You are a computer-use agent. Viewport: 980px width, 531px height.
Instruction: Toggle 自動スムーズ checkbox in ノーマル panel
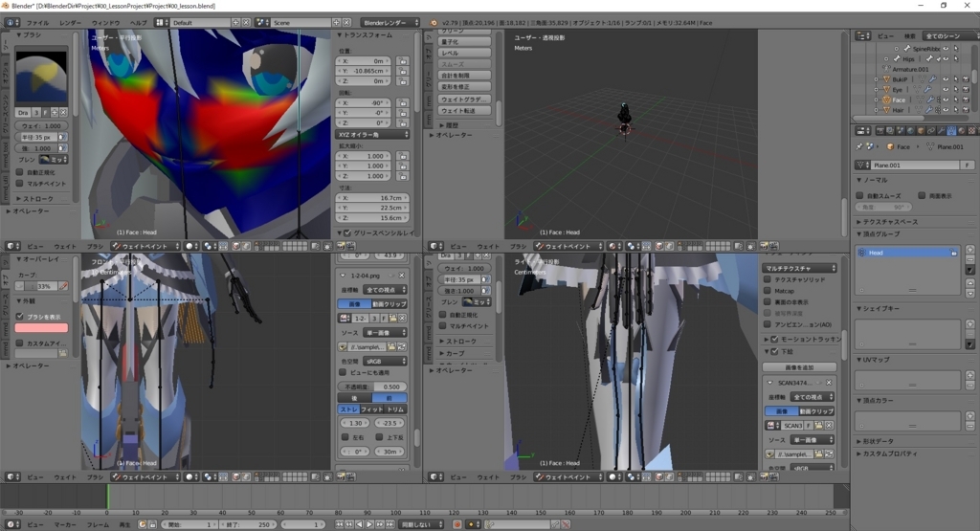point(860,195)
